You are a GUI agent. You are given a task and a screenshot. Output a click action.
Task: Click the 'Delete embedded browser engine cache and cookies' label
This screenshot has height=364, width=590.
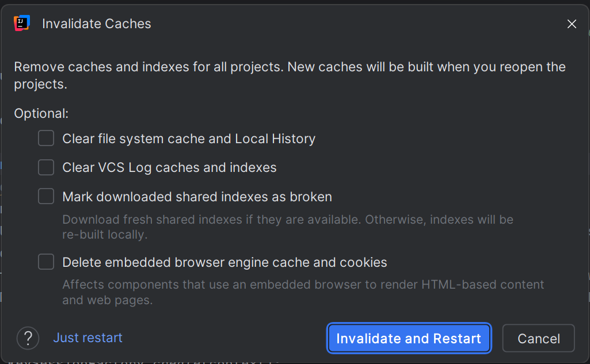tap(224, 263)
